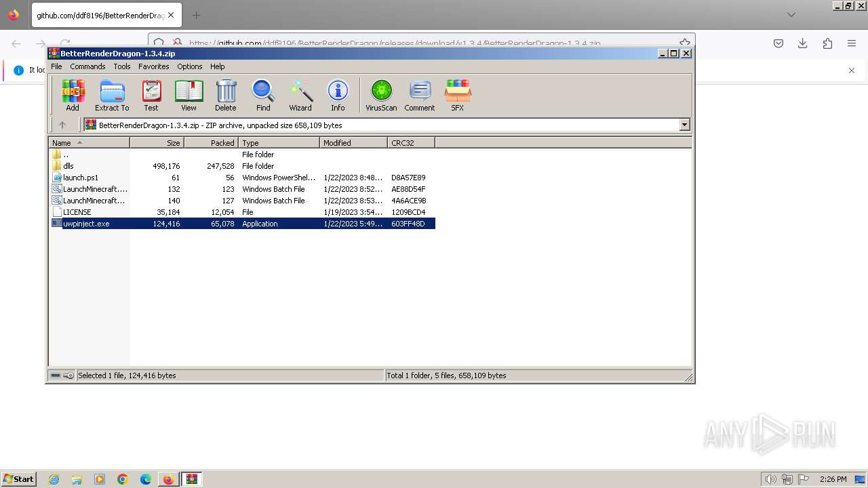
Task: Click the View file icon
Action: (189, 95)
